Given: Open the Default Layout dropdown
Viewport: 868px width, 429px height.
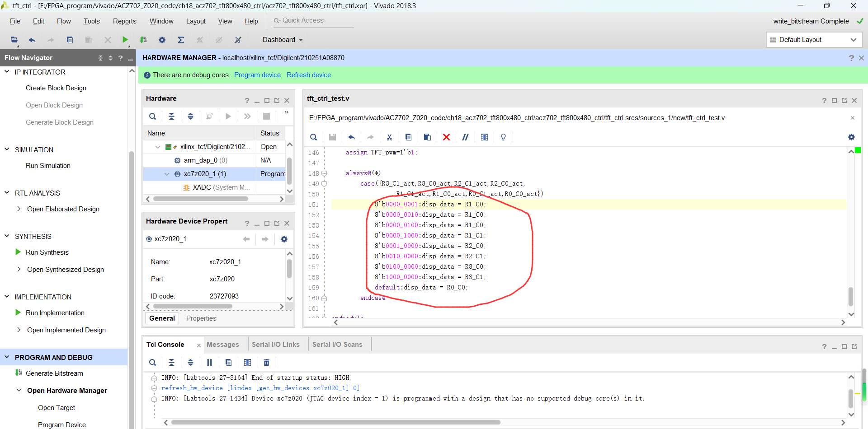Looking at the screenshot, I should coord(814,40).
